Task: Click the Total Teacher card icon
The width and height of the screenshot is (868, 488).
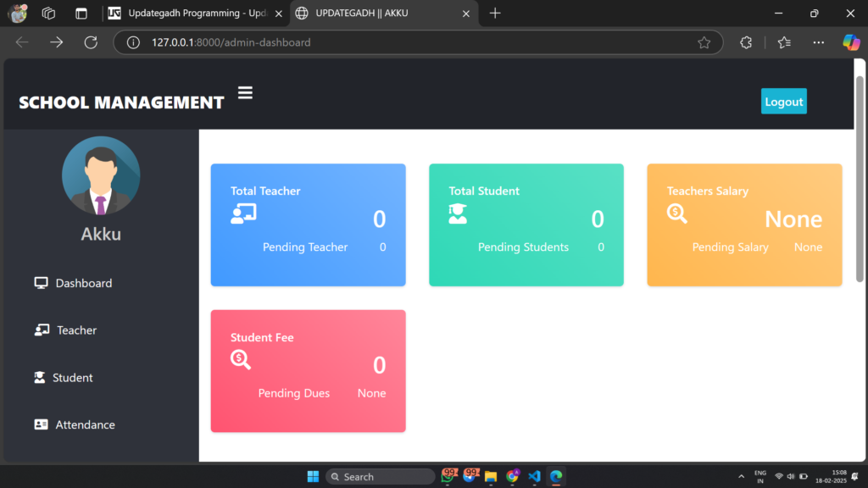Action: (x=243, y=213)
